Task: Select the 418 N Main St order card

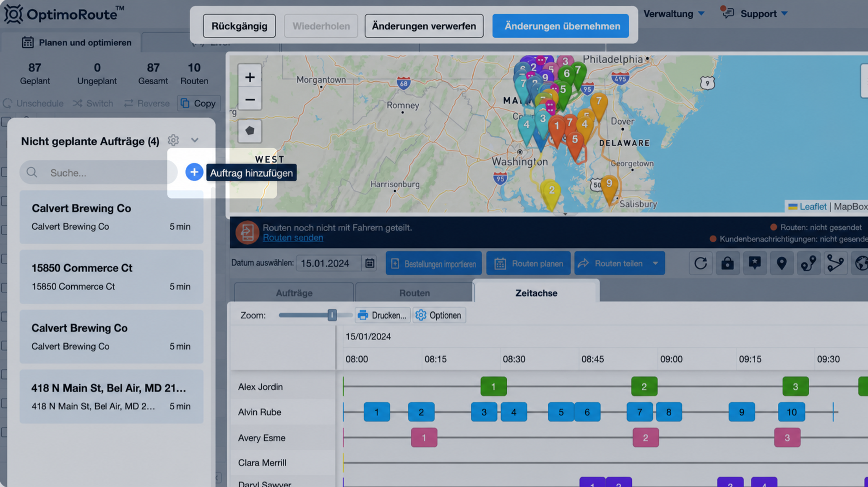Action: click(x=111, y=396)
